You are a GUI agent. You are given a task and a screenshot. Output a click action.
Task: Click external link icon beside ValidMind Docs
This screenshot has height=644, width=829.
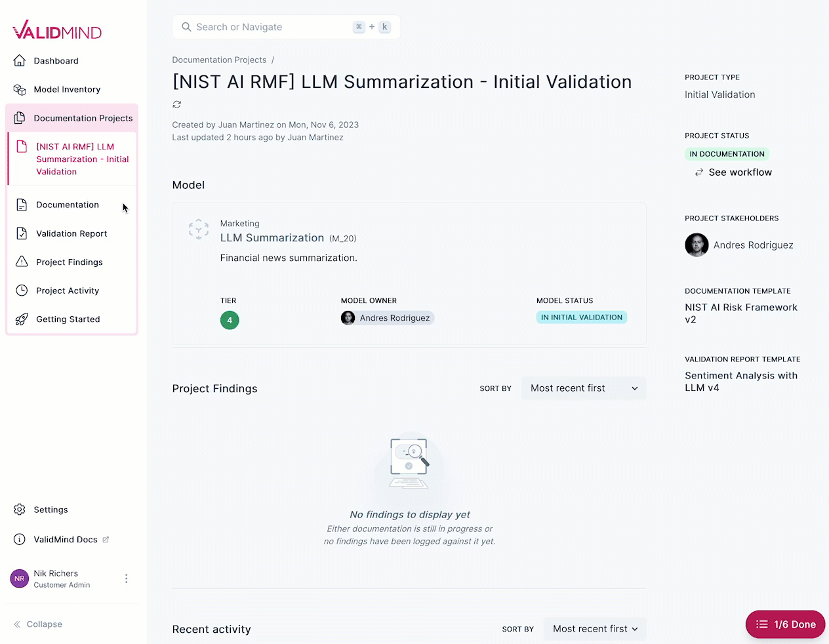point(106,540)
